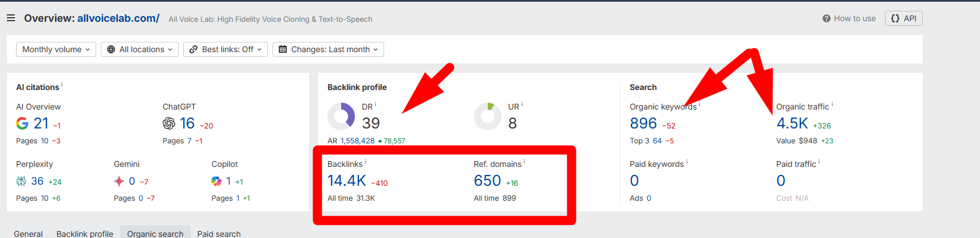Click Paid traffic value 0

[x=781, y=181]
